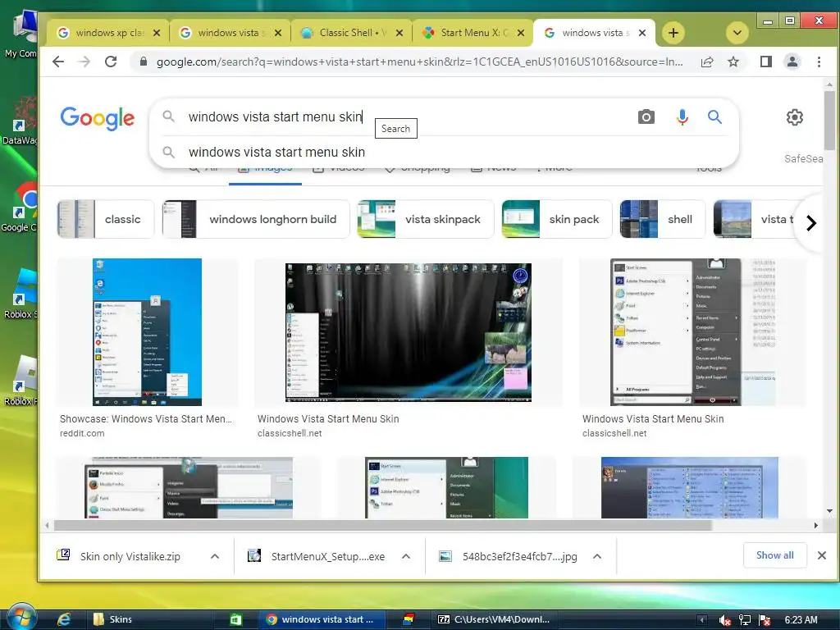Click the horizontal scrollbar thumb

click(x=382, y=526)
